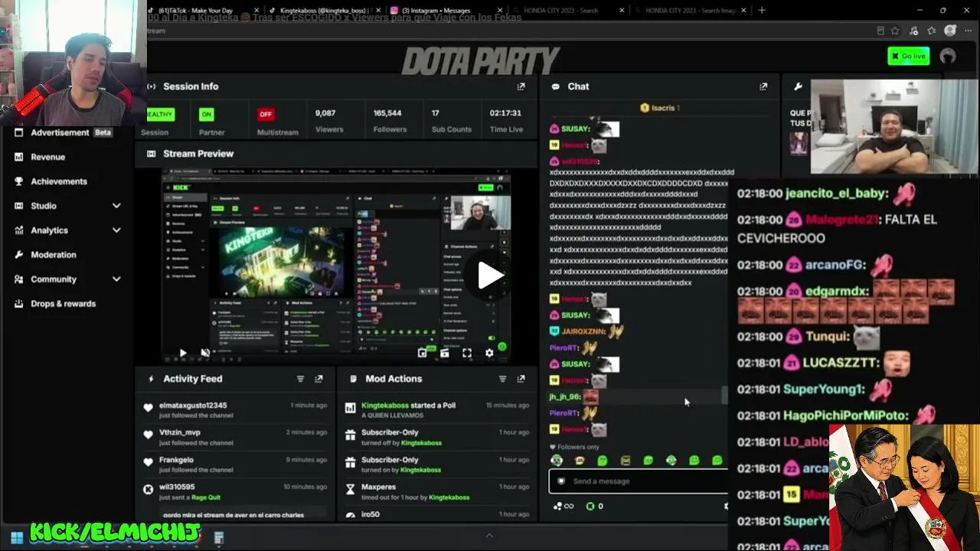Click the Moderation hammer icon
Image resolution: width=980 pixels, height=551 pixels.
click(x=18, y=255)
